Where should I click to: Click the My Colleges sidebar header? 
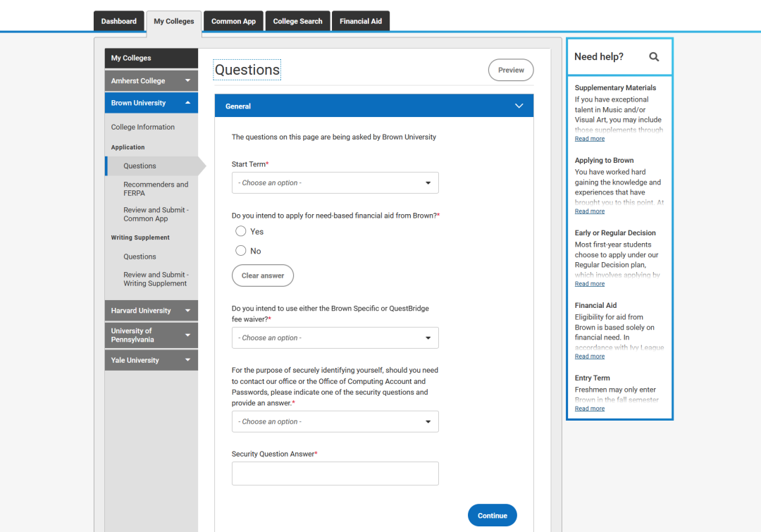[x=151, y=58]
